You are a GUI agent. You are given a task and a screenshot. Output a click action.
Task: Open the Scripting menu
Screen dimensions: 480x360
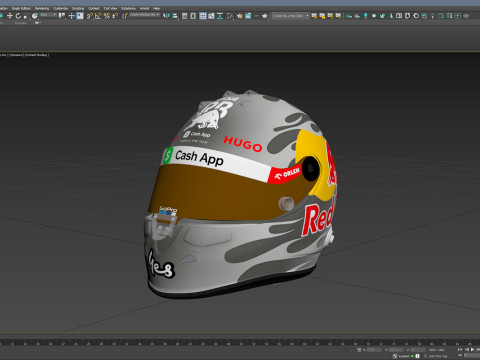click(78, 8)
